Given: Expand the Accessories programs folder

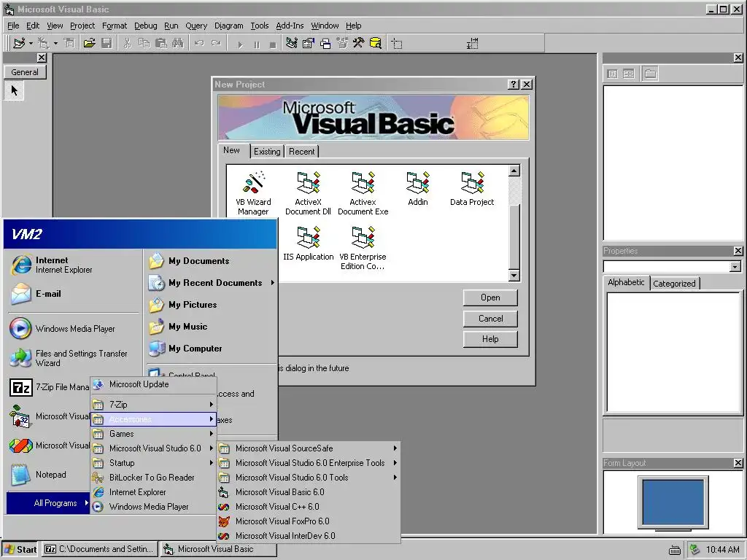Looking at the screenshot, I should tap(153, 419).
